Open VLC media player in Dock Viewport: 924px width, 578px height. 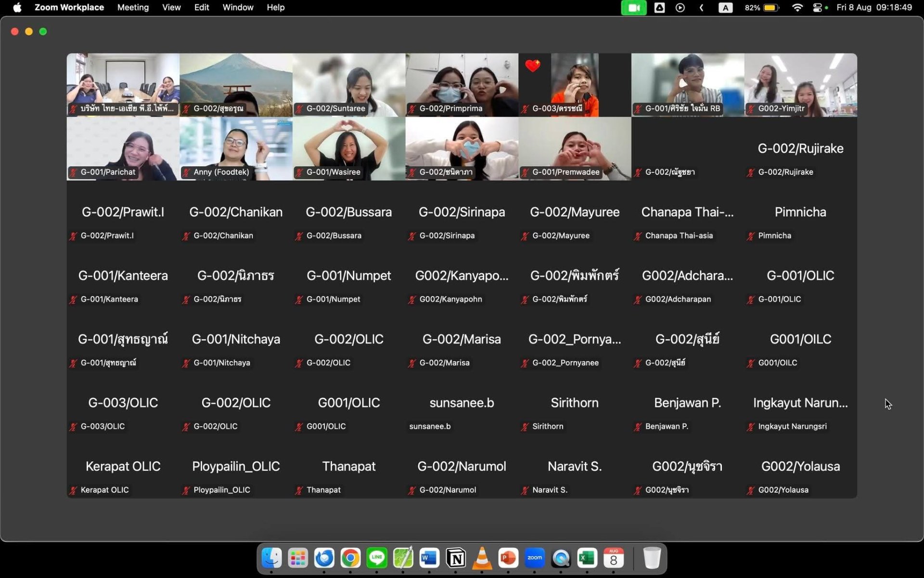(482, 558)
